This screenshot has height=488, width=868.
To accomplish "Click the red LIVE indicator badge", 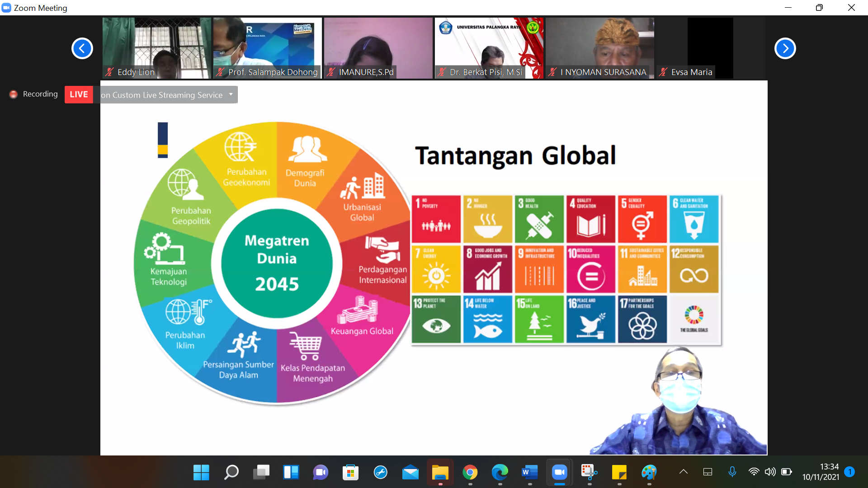I will tap(79, 94).
